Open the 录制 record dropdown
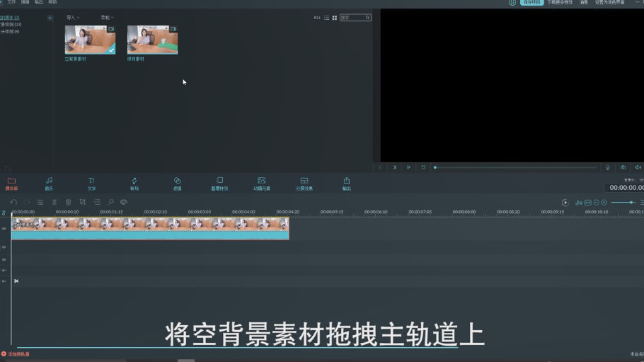Screen dimensions: 644x362 [107, 18]
